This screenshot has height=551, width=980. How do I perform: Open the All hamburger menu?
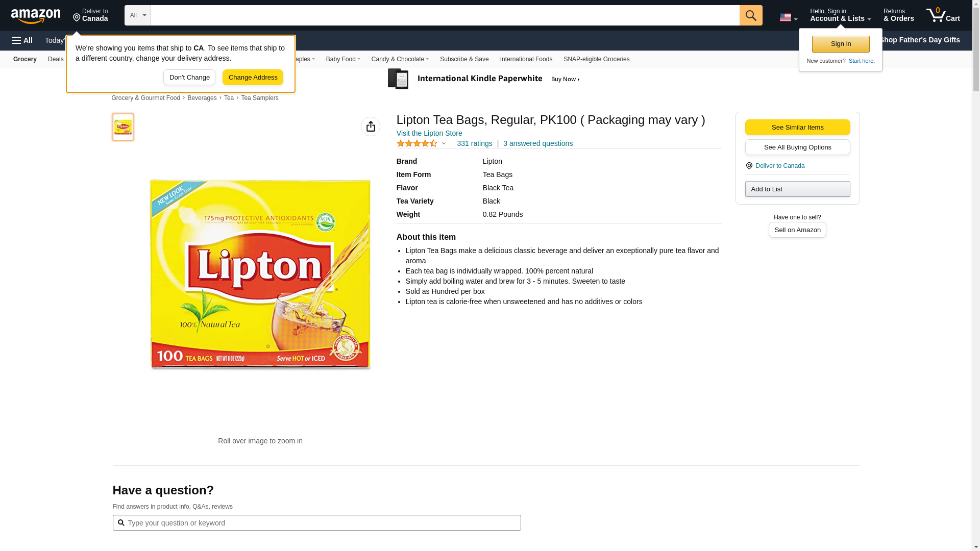click(22, 40)
